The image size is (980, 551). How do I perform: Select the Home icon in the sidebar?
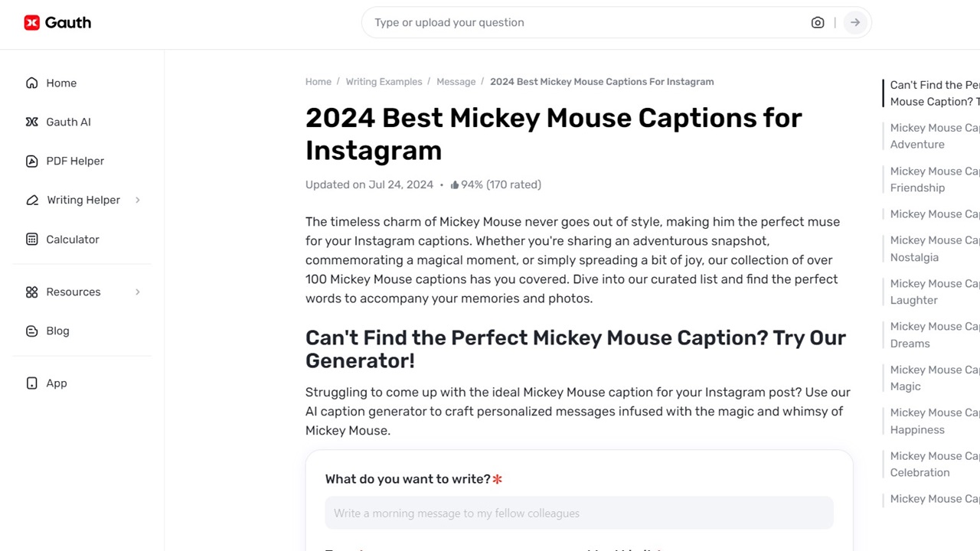point(31,83)
